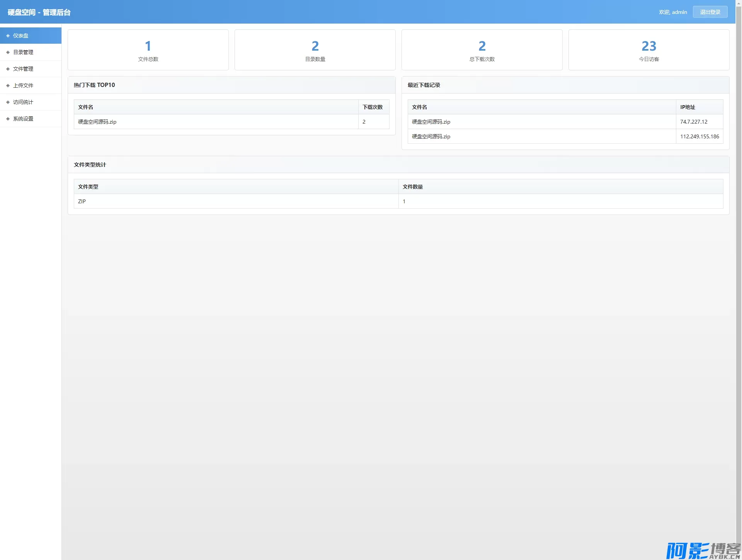Click the diamond icon beside 访问统计
Image resolution: width=742 pixels, height=560 pixels.
point(8,102)
